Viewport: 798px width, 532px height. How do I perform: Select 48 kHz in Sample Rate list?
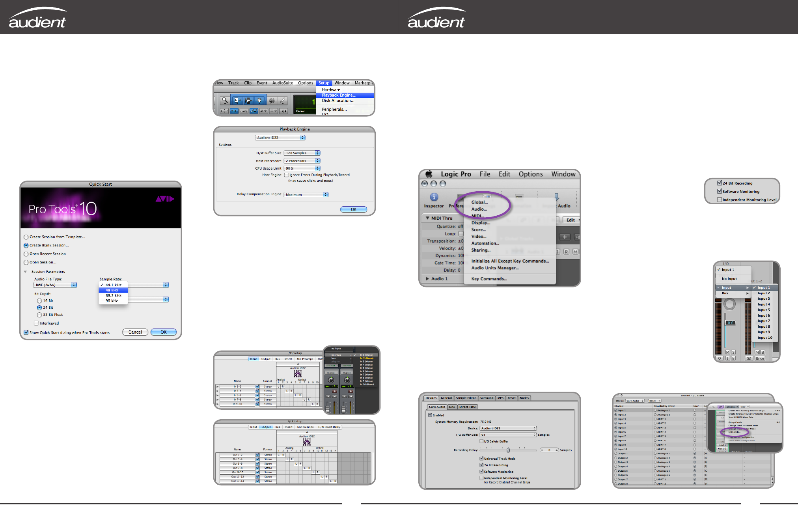click(x=113, y=290)
